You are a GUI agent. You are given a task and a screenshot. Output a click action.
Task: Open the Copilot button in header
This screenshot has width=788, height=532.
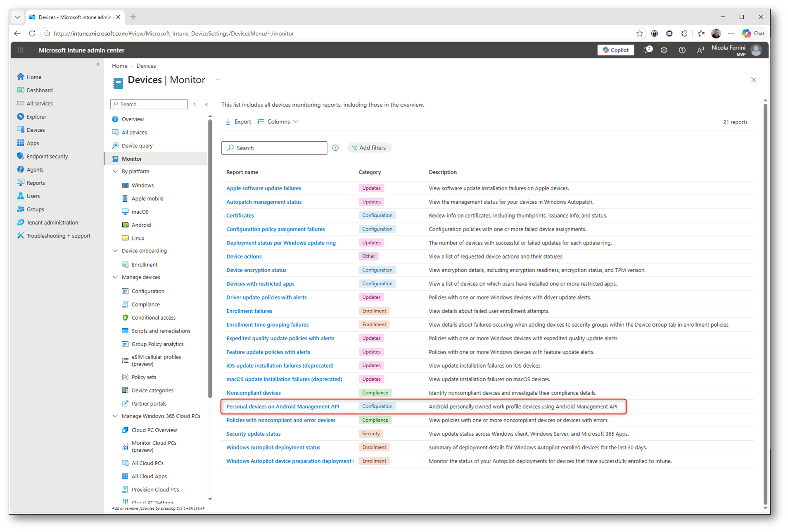[x=615, y=50]
